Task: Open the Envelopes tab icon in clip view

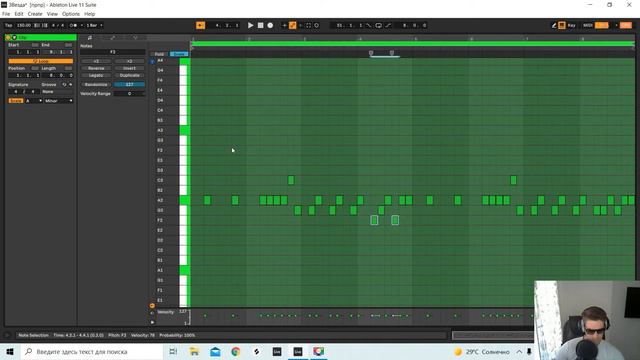Action: click(113, 38)
